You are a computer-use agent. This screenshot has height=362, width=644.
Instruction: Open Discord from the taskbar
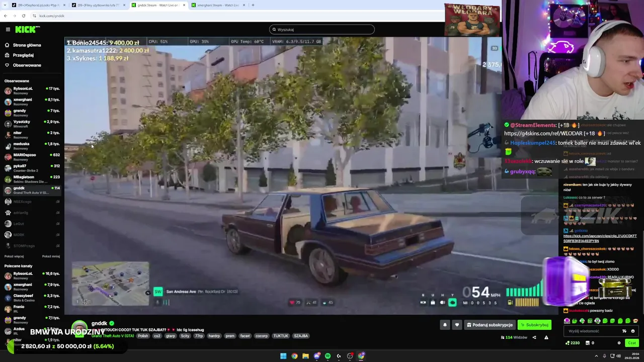[x=316, y=356]
